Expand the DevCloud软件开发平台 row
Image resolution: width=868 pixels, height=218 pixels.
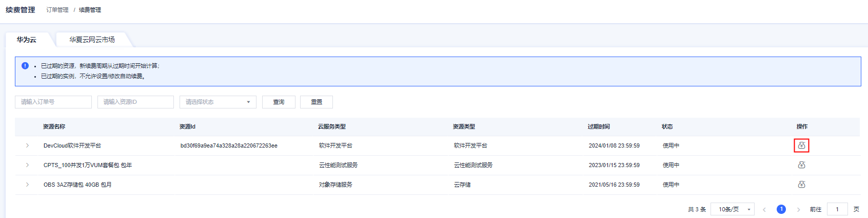click(x=27, y=146)
